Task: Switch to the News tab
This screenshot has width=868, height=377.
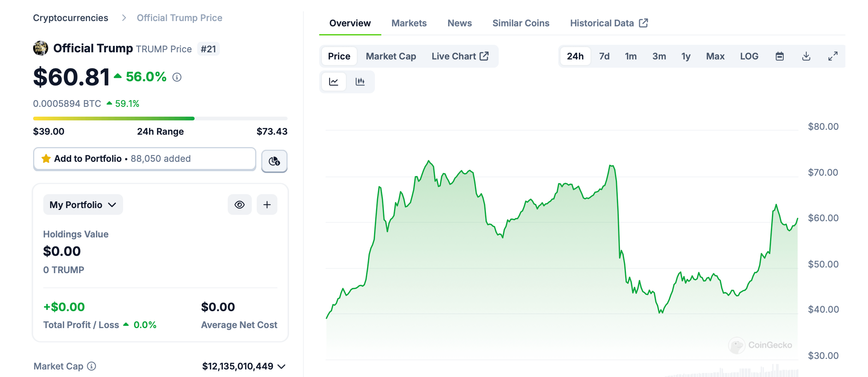Action: 460,23
